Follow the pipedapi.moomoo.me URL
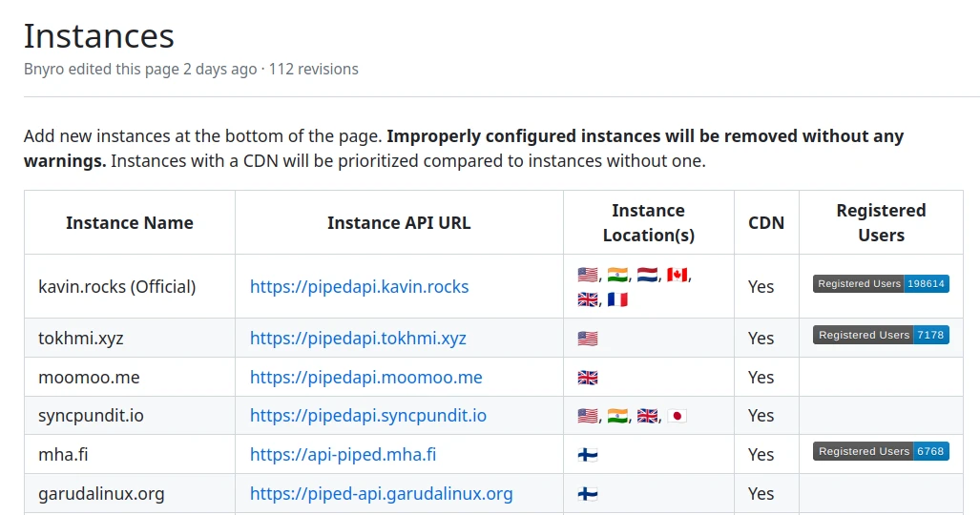Image resolution: width=980 pixels, height=515 pixels. point(365,377)
